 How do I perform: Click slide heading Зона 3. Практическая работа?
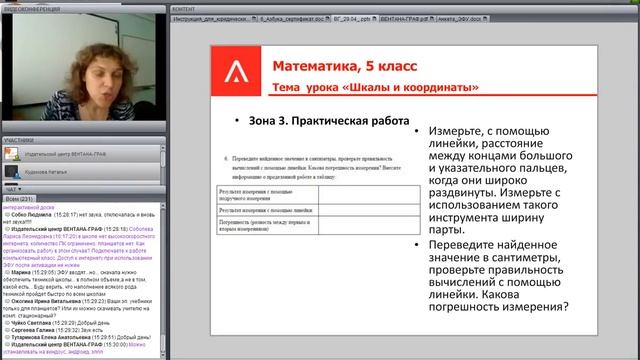329,121
